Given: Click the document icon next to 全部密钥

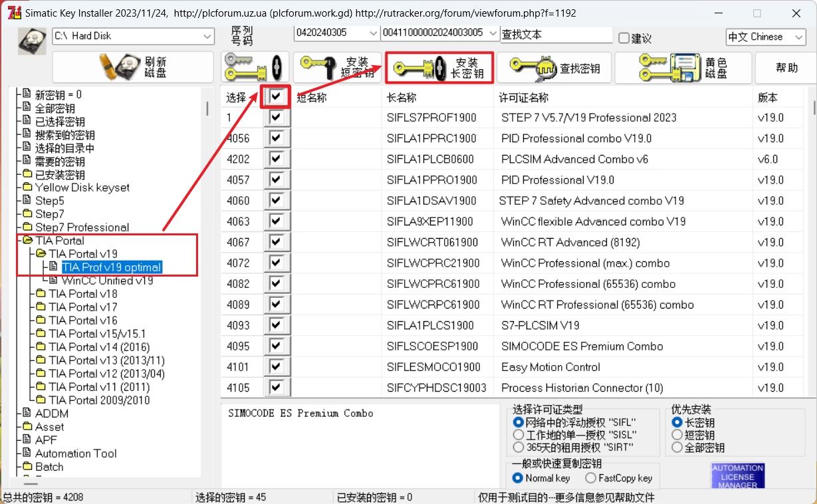Looking at the screenshot, I should (x=27, y=108).
